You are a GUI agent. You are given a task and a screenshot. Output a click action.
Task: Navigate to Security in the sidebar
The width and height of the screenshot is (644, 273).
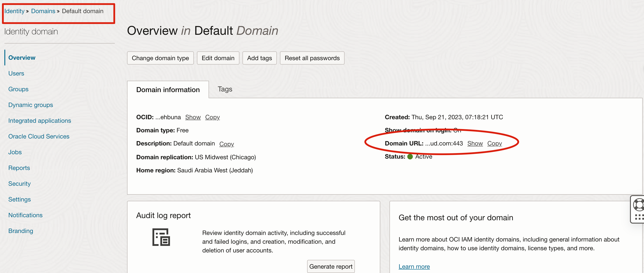pos(19,184)
